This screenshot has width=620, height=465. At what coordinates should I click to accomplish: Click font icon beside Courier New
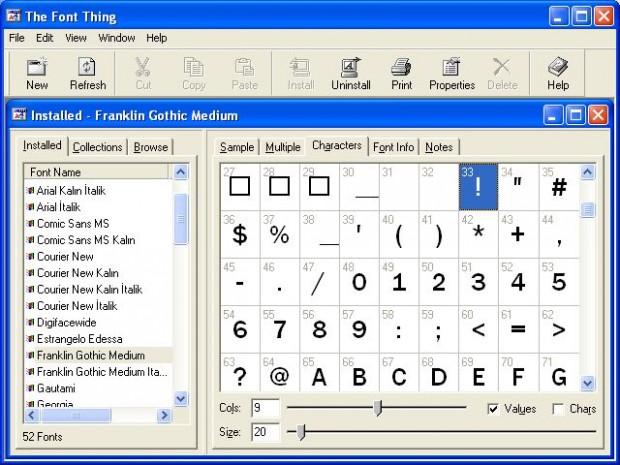[x=30, y=256]
